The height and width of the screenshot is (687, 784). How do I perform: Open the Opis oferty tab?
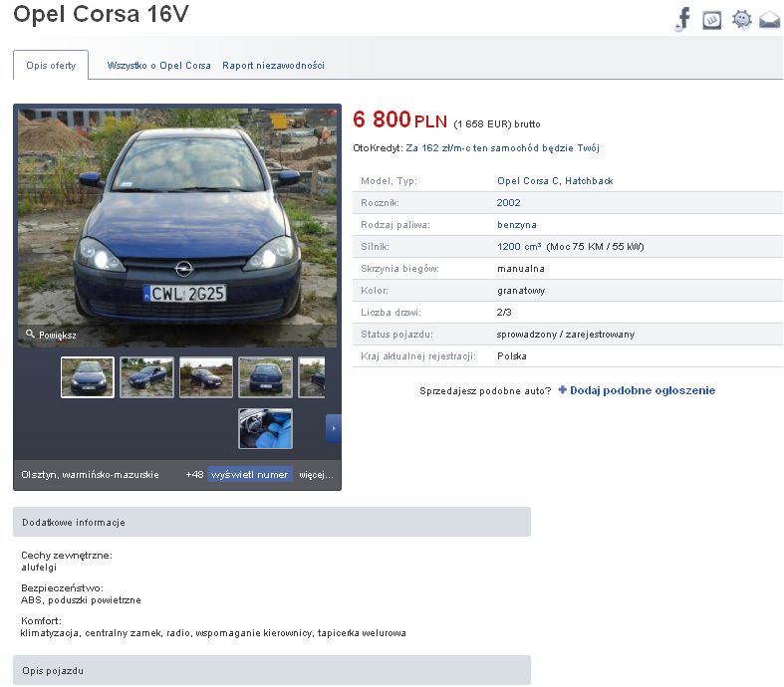51,65
